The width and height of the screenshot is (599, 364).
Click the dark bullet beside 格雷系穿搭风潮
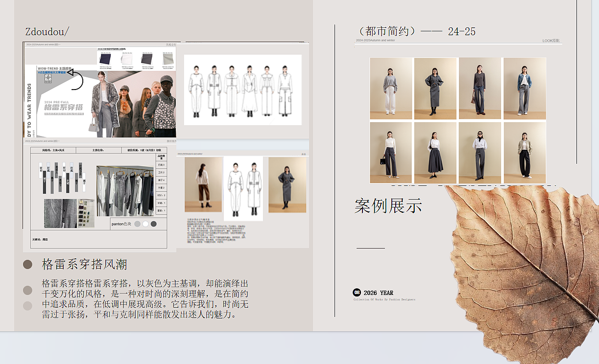27,264
